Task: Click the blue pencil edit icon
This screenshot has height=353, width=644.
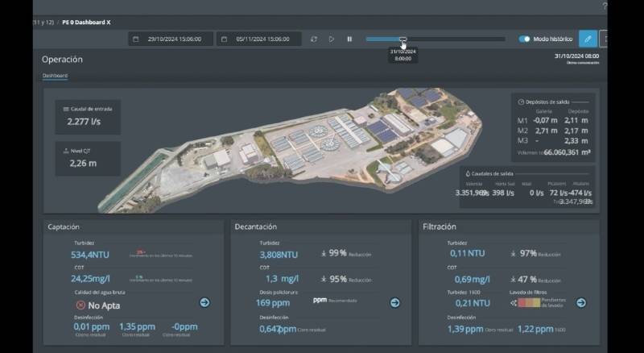Action: (x=588, y=38)
